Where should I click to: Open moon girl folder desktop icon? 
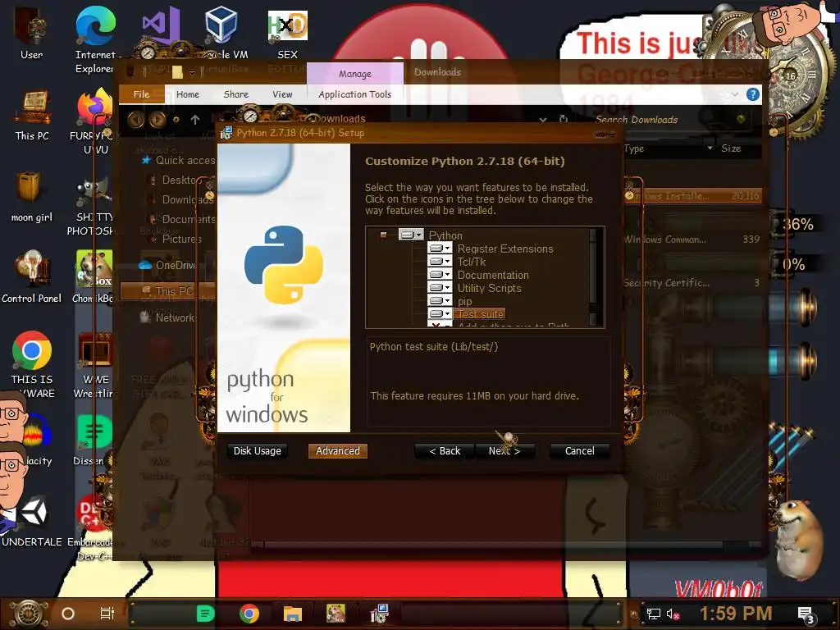pyautogui.click(x=31, y=197)
